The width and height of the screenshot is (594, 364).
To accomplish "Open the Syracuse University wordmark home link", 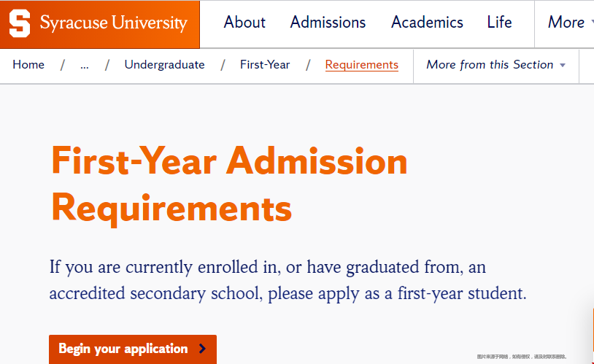I will (x=114, y=23).
